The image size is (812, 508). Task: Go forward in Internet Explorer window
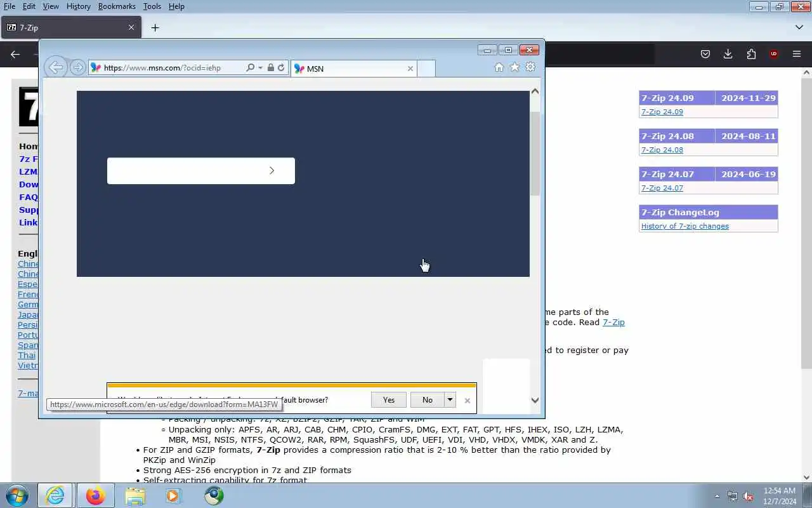pyautogui.click(x=77, y=67)
